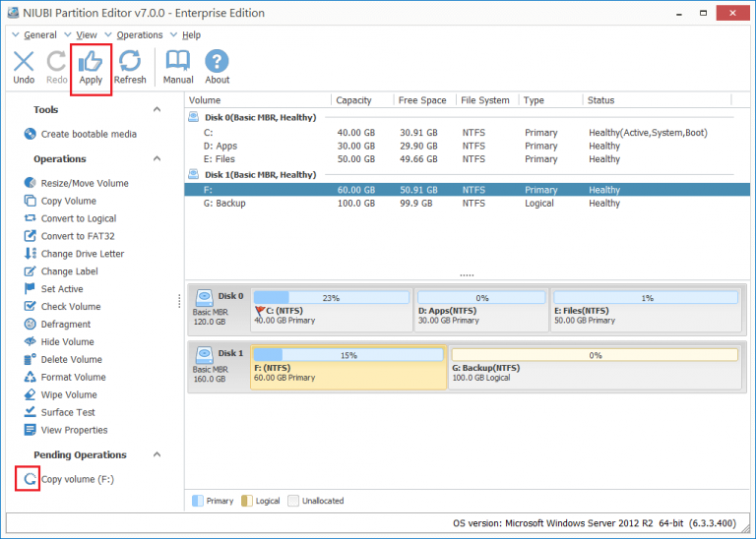Collapse the Operations section chevron
The image size is (756, 539).
[157, 158]
